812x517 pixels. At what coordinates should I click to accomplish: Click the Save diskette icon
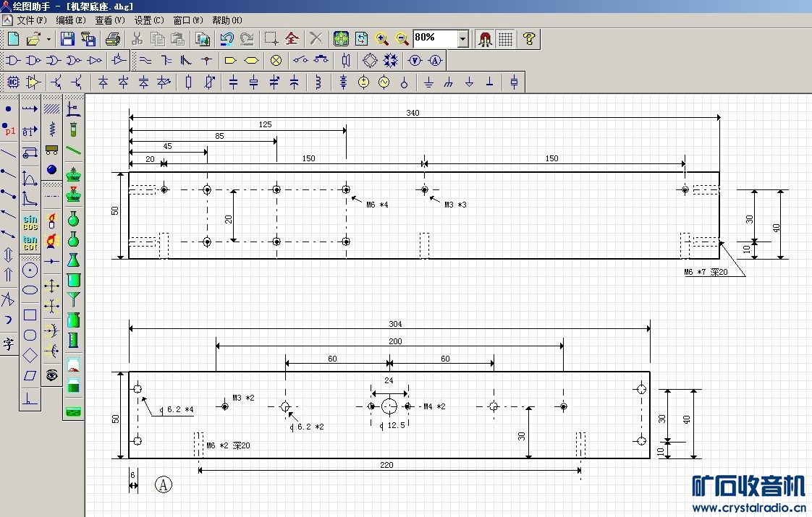(67, 39)
